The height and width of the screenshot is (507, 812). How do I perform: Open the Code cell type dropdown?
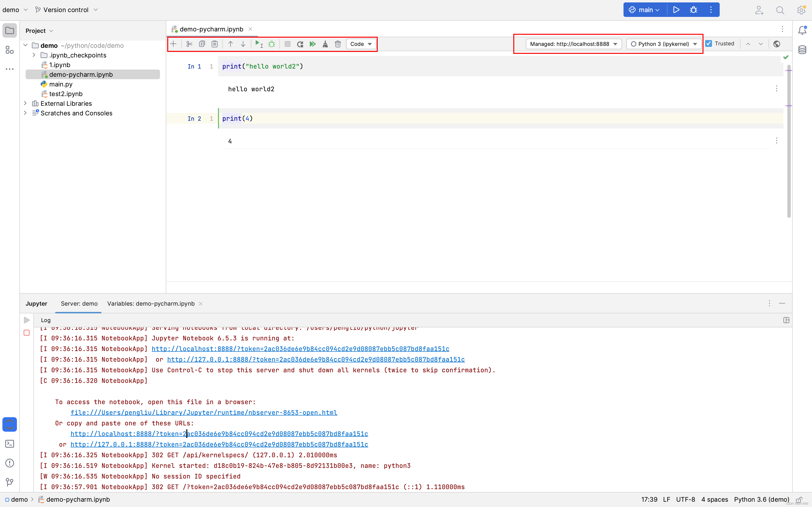(361, 44)
